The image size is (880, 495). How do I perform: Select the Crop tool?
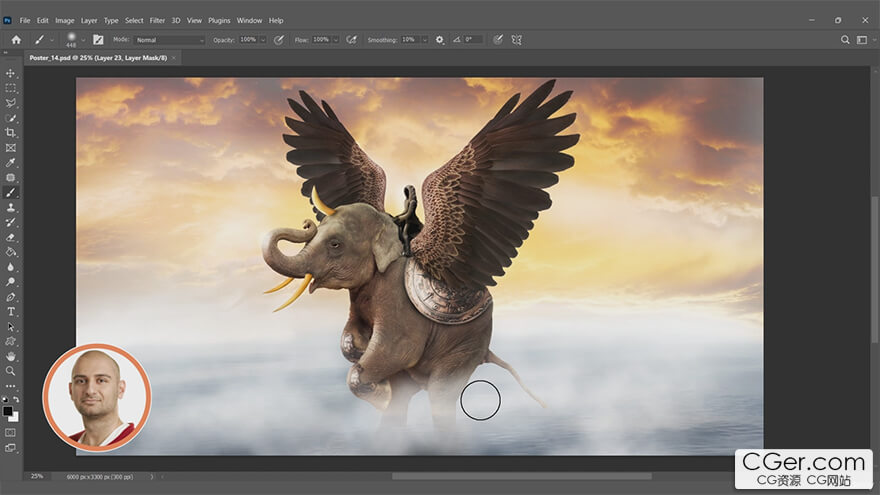(11, 132)
